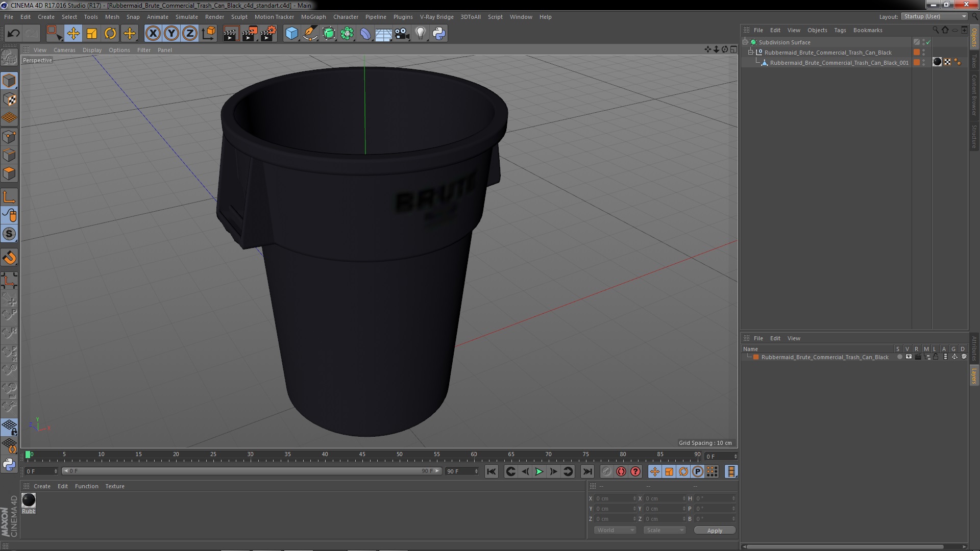Open Object Manager Bookmarks menu
Viewport: 980px width, 551px height.
pyautogui.click(x=868, y=30)
